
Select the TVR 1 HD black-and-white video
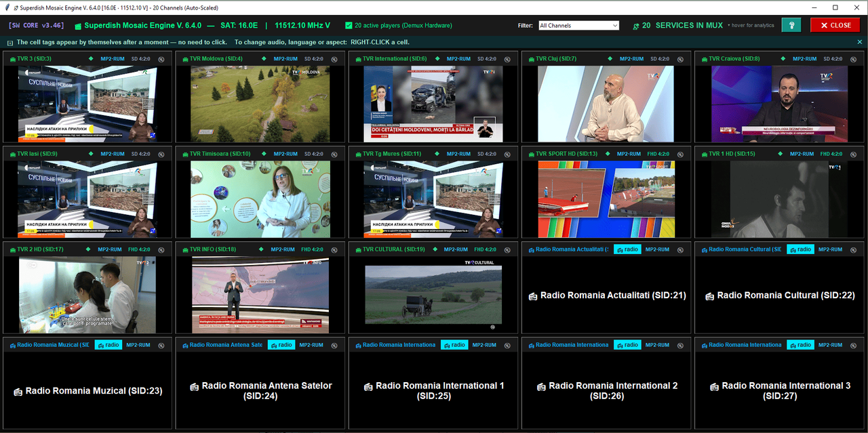pos(779,199)
